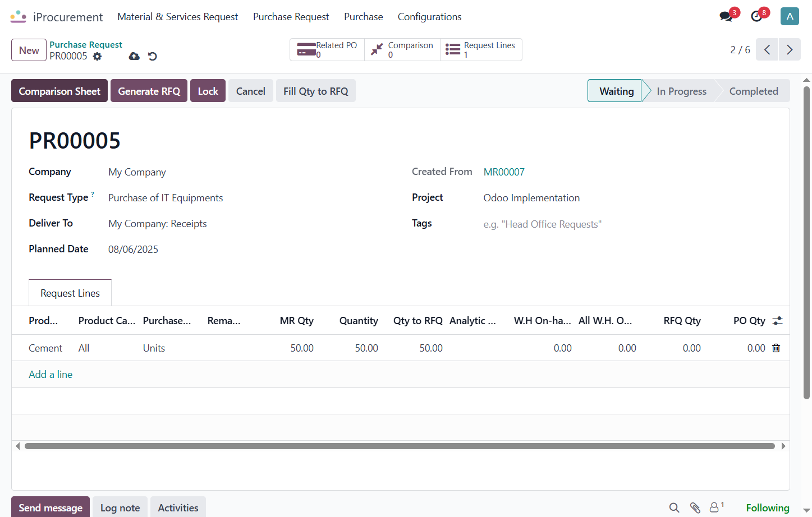Image resolution: width=812 pixels, height=517 pixels.
Task: Toggle the Following subscription button
Action: [x=768, y=507]
